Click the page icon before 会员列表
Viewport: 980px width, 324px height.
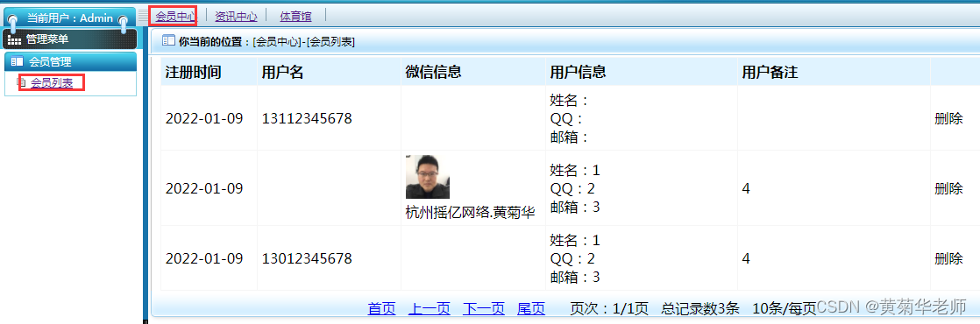coord(21,82)
